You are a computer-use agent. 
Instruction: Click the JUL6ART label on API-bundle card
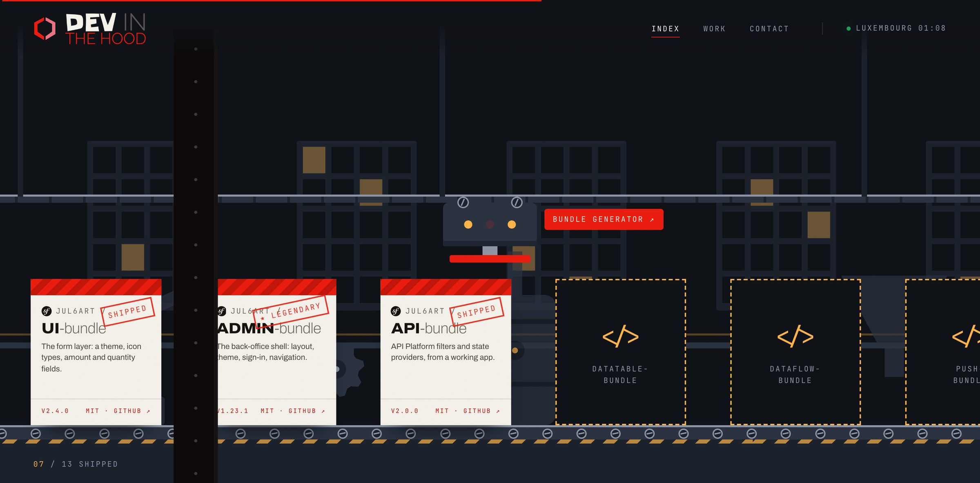[x=425, y=311]
